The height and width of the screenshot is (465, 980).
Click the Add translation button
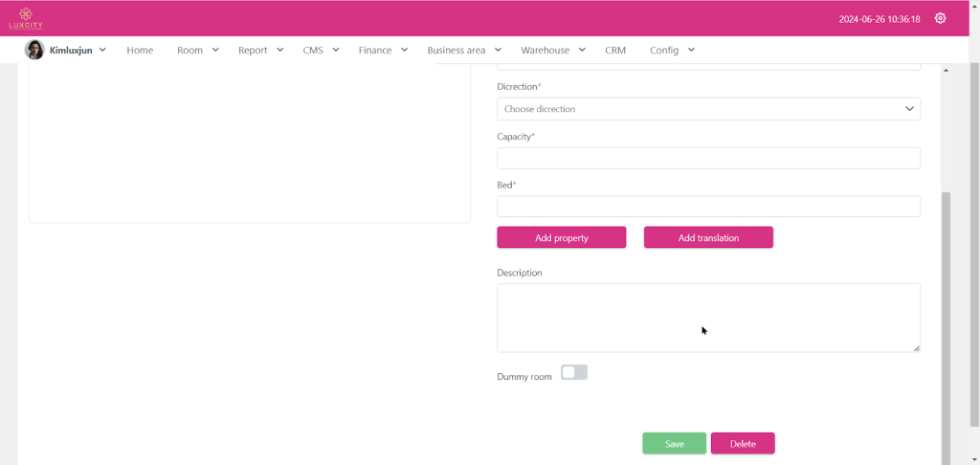coord(708,237)
